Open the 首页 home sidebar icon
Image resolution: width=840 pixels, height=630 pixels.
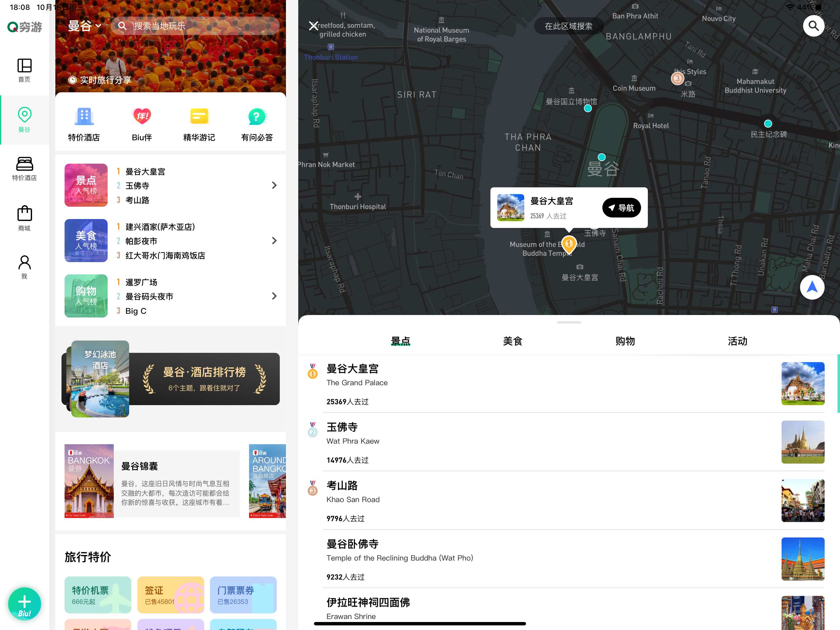click(24, 70)
